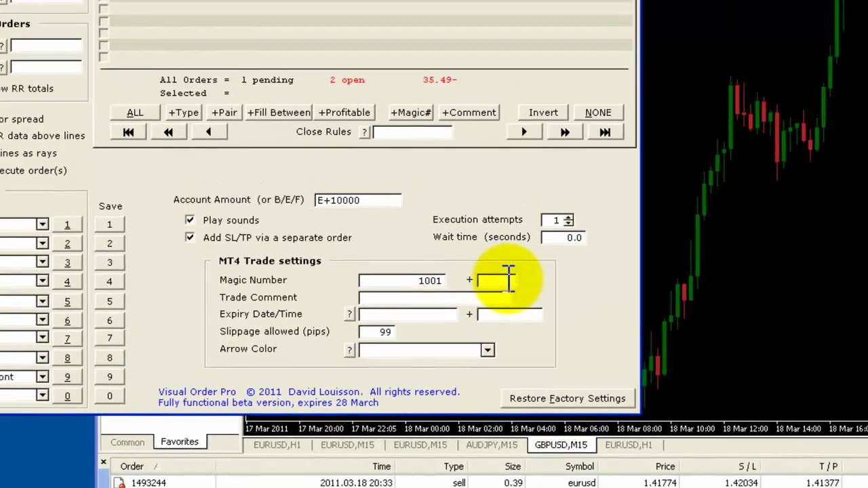Open the GBPUSD,M15 chart tab

coord(561,445)
